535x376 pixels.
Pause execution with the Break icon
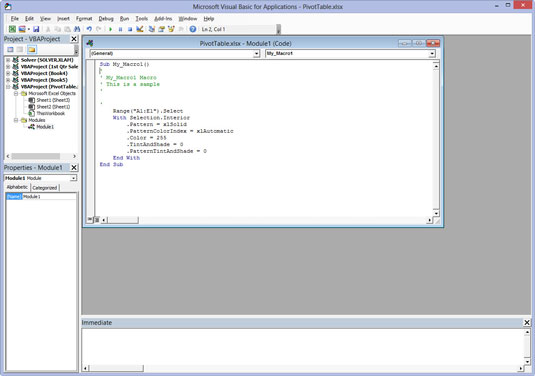click(120, 29)
